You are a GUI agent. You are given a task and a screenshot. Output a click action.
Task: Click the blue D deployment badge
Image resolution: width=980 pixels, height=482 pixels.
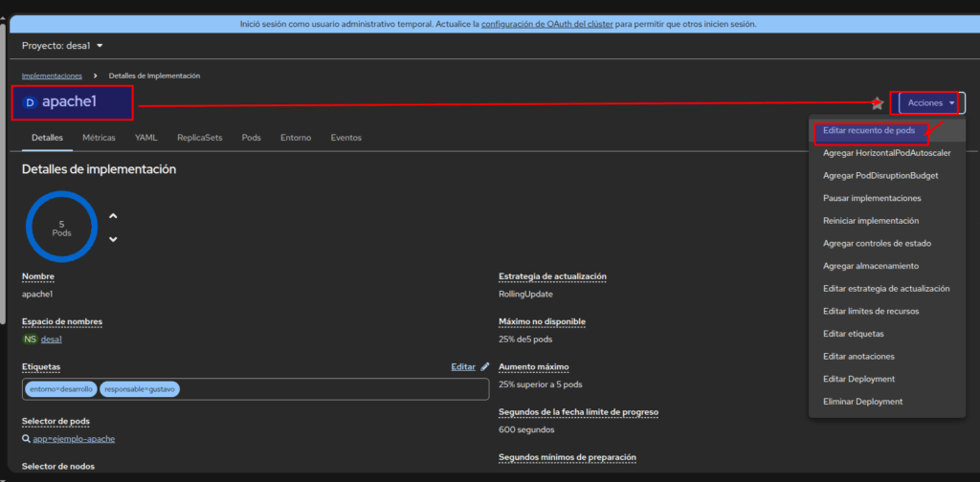click(30, 102)
